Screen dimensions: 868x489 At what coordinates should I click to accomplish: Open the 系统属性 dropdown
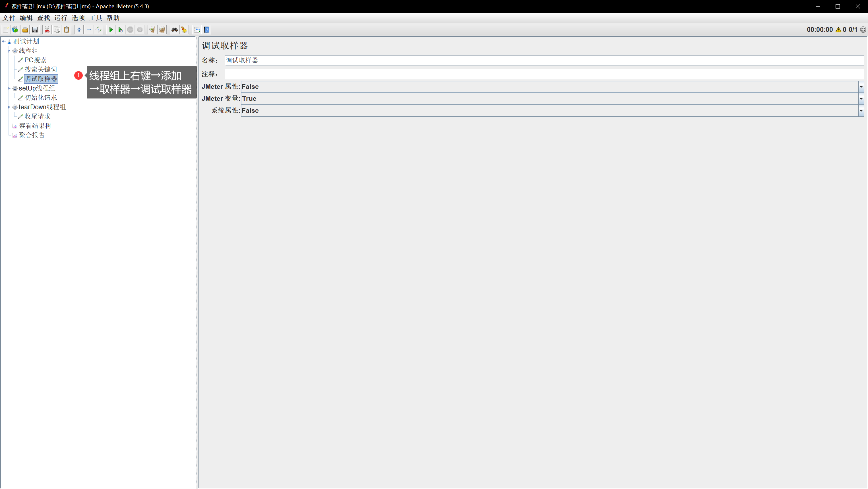(x=861, y=111)
